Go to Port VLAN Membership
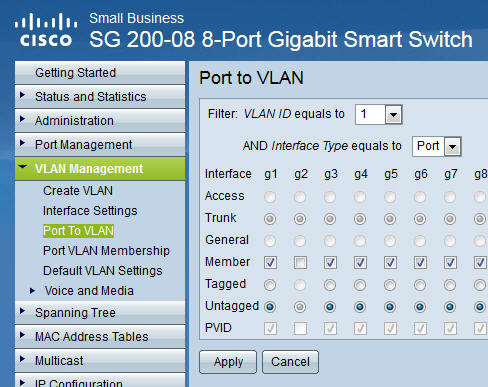 point(106,251)
